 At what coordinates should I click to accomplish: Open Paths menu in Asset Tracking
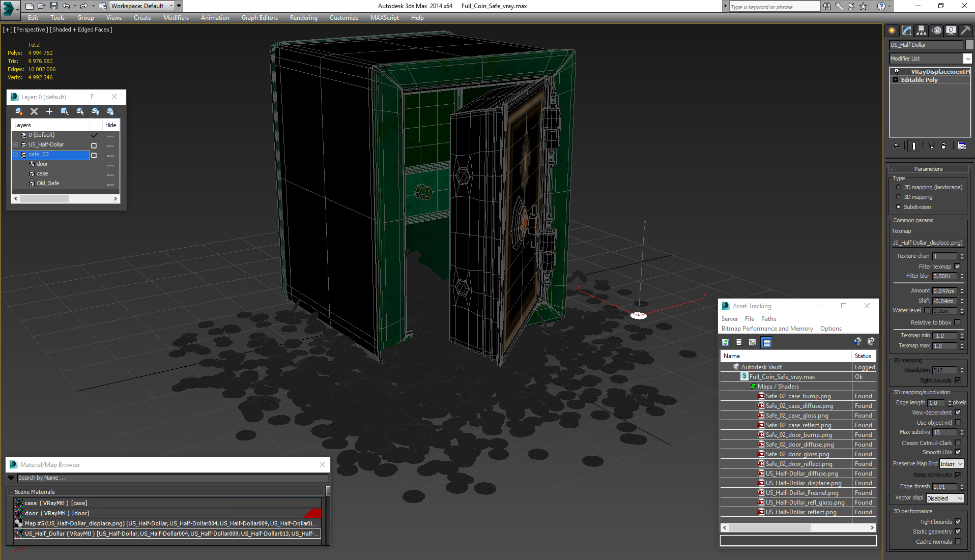pos(768,319)
